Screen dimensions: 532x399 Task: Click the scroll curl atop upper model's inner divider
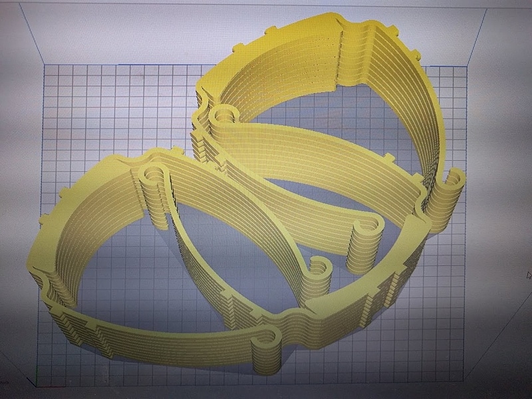point(224,117)
